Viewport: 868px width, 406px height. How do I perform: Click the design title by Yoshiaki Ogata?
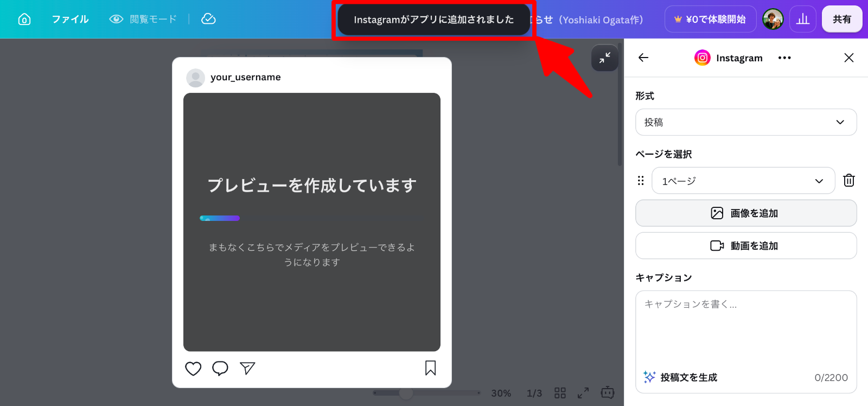pyautogui.click(x=588, y=20)
